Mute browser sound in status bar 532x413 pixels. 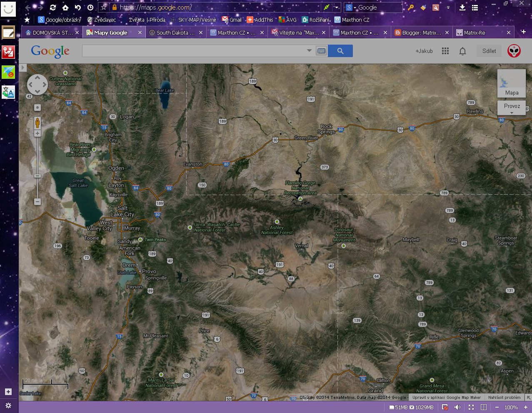point(457,407)
